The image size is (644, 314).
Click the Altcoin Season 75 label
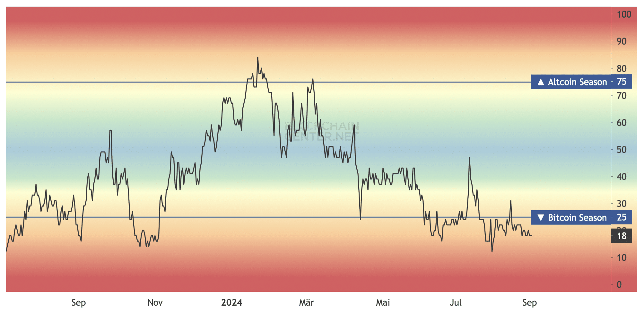[x=581, y=82]
